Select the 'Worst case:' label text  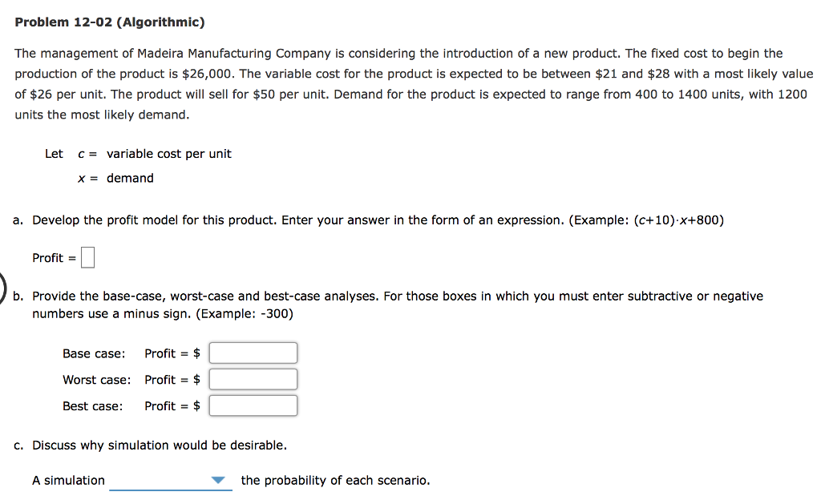97,379
